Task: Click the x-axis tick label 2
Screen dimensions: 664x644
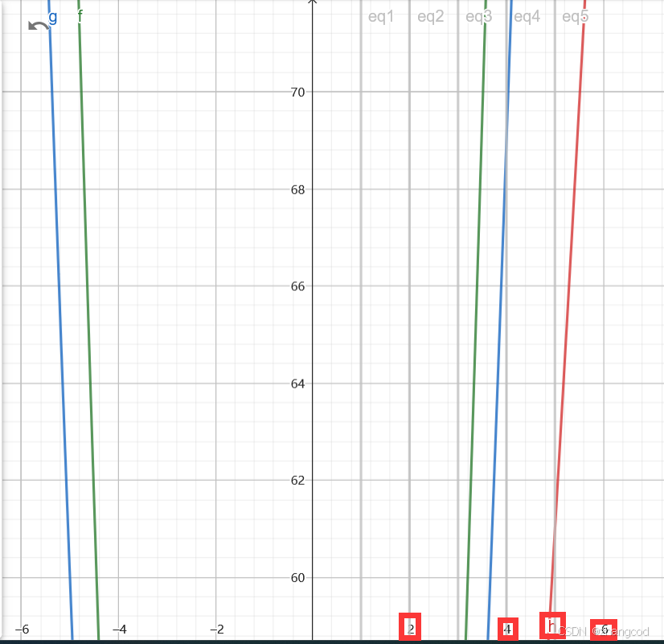Action: click(410, 630)
